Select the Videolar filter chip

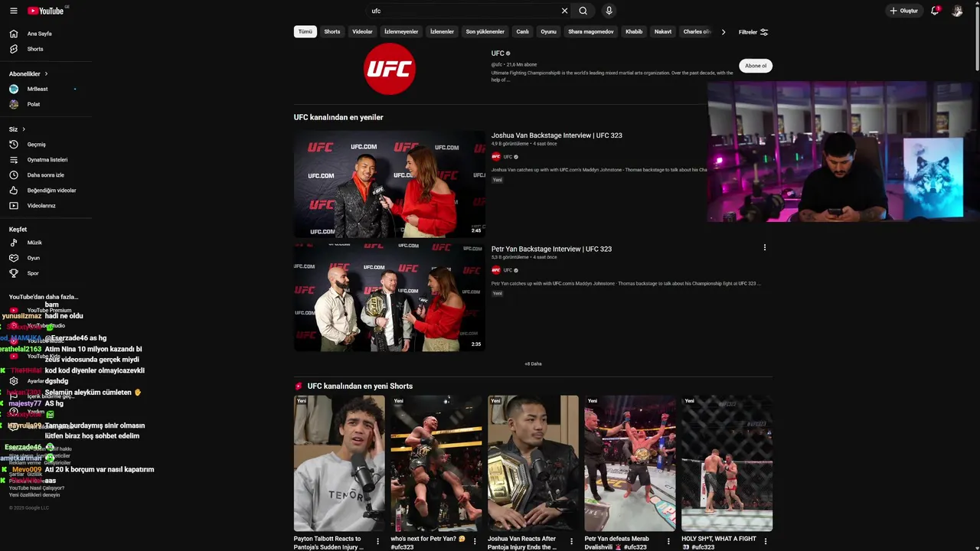pyautogui.click(x=362, y=31)
